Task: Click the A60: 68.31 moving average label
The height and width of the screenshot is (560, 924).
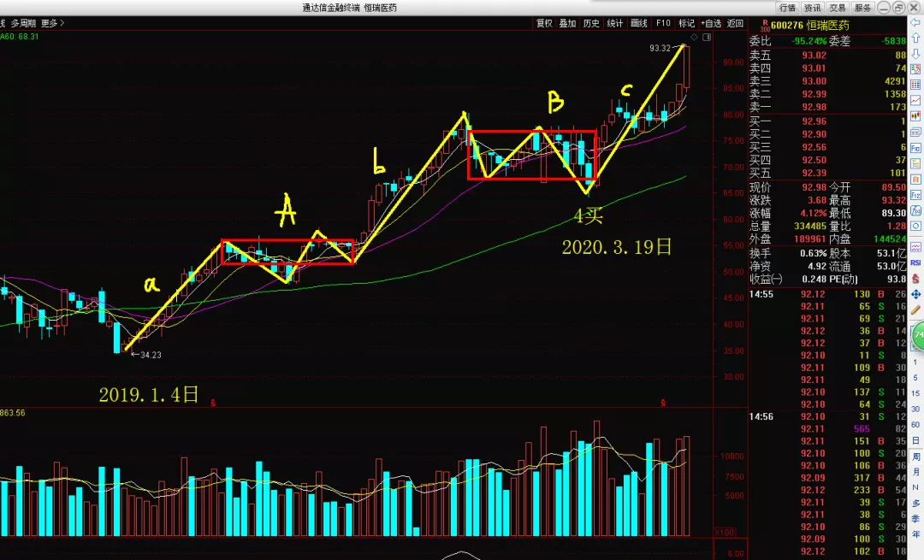Action: click(x=20, y=37)
